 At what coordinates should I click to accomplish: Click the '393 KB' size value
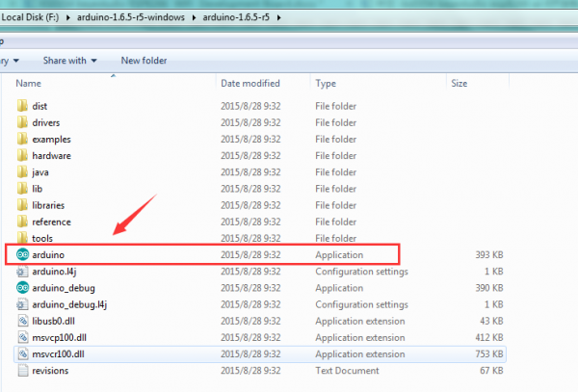489,255
